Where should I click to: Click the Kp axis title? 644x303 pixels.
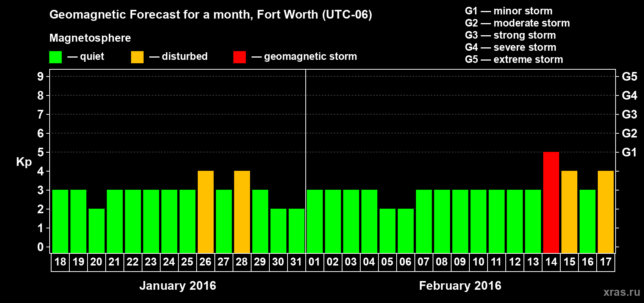[x=24, y=162]
